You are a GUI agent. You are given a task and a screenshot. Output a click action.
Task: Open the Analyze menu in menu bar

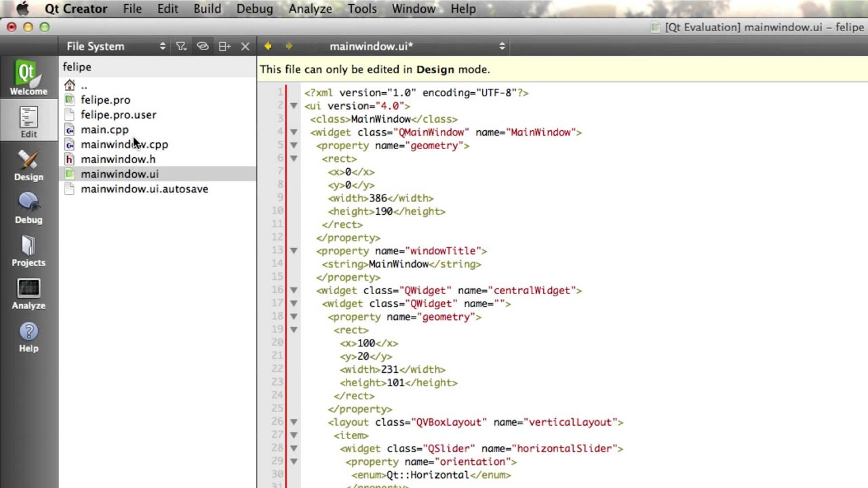coord(310,9)
